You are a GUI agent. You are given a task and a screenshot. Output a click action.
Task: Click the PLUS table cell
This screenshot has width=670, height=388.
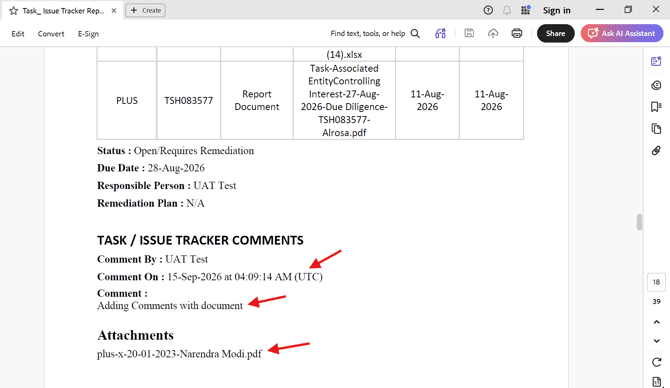pyautogui.click(x=127, y=100)
